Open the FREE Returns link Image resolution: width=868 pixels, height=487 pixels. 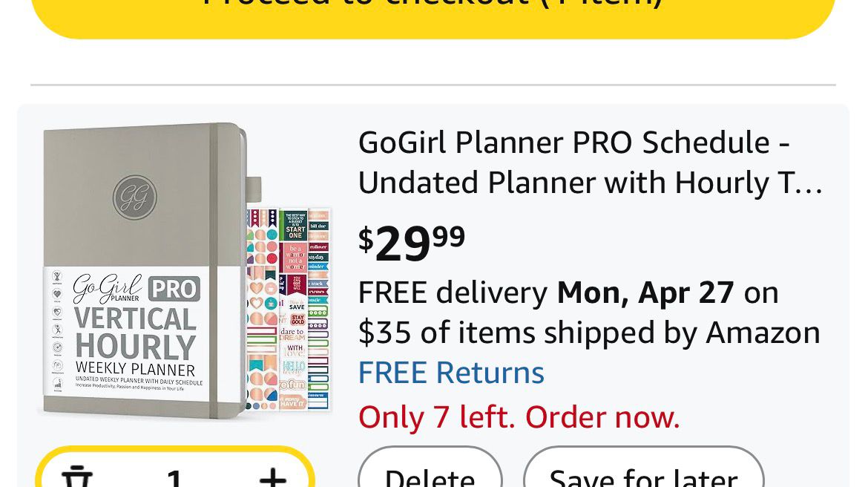(451, 373)
